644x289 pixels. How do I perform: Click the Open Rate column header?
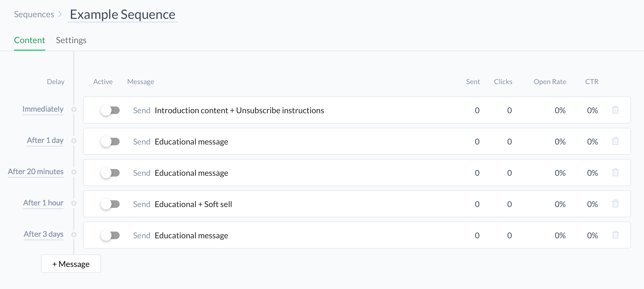coord(550,82)
